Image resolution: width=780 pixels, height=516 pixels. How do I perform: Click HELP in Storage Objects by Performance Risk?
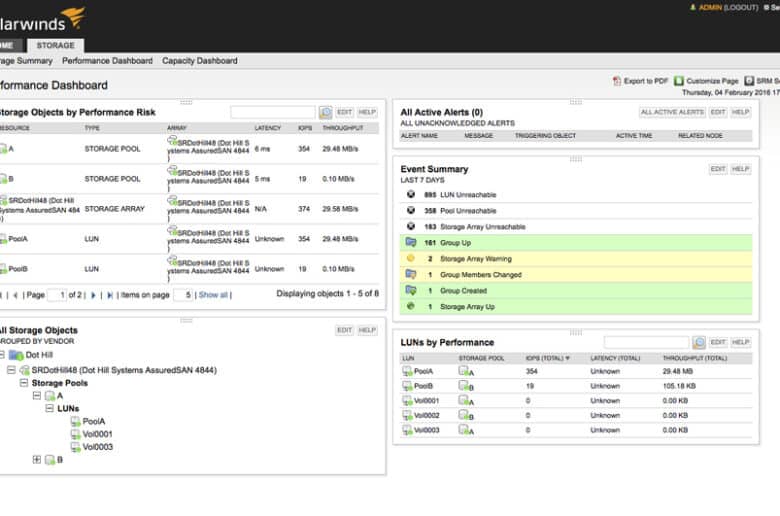coord(367,112)
